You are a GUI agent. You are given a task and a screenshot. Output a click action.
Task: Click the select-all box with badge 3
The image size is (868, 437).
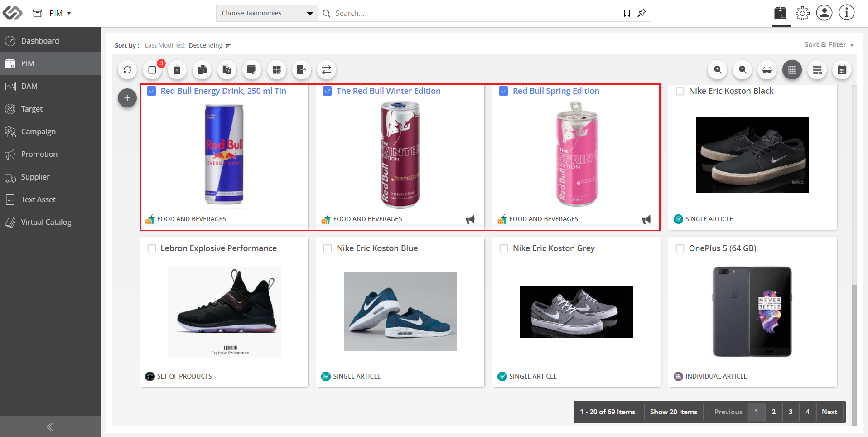[x=152, y=70]
